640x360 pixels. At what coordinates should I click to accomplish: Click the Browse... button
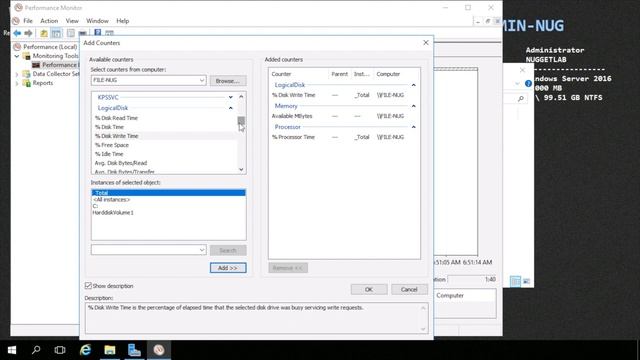228,81
